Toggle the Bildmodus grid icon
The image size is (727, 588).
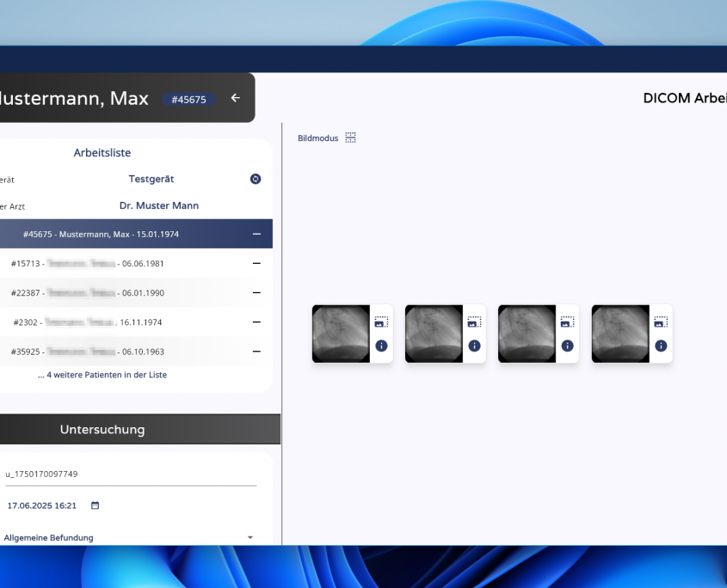click(350, 138)
